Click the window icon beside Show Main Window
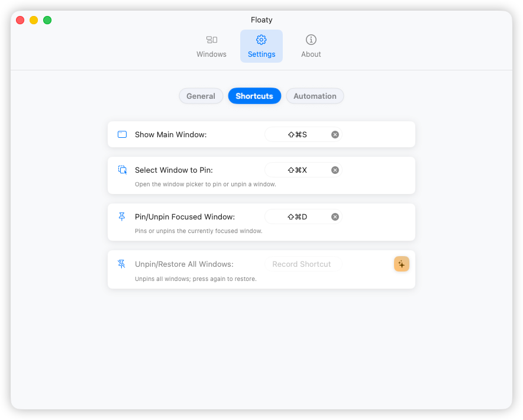This screenshot has height=420, width=523. point(122,134)
